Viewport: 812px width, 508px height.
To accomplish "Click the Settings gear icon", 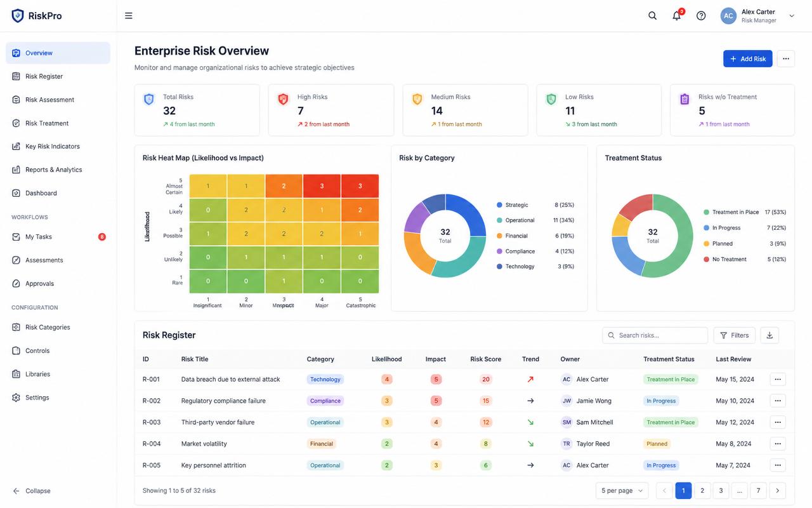I will (16, 398).
